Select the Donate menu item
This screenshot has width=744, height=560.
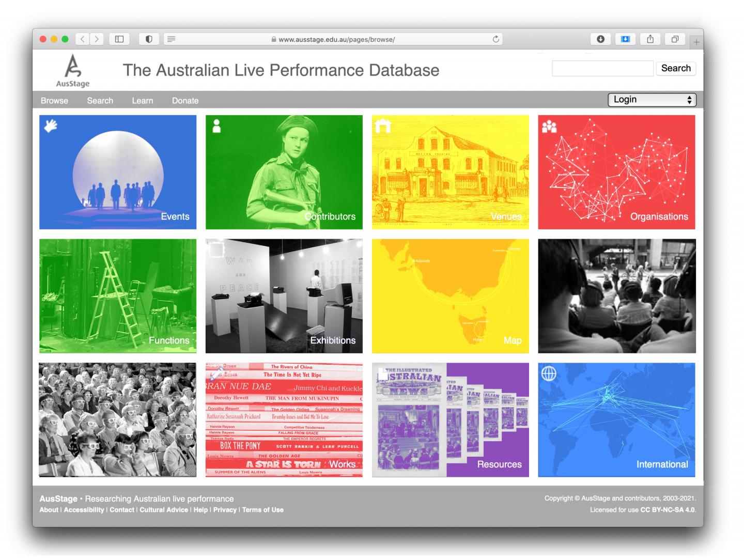coord(185,101)
